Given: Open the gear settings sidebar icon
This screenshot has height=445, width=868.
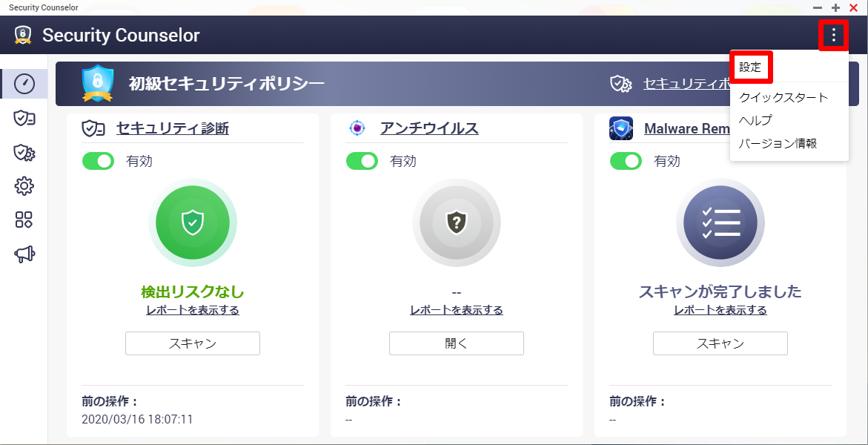Looking at the screenshot, I should (x=24, y=186).
